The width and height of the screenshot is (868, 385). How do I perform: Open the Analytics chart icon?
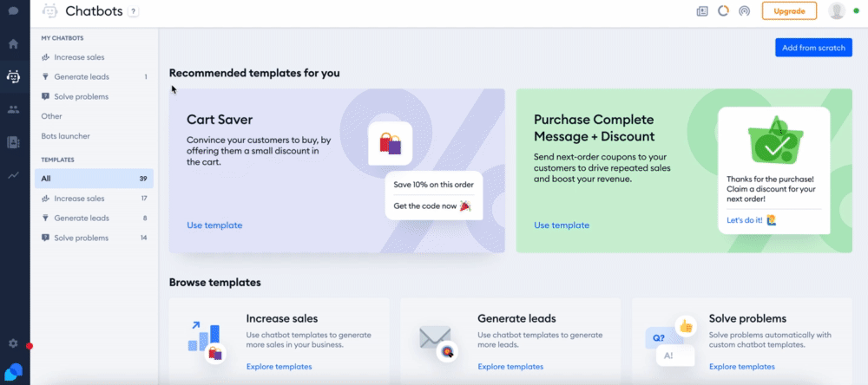13,175
